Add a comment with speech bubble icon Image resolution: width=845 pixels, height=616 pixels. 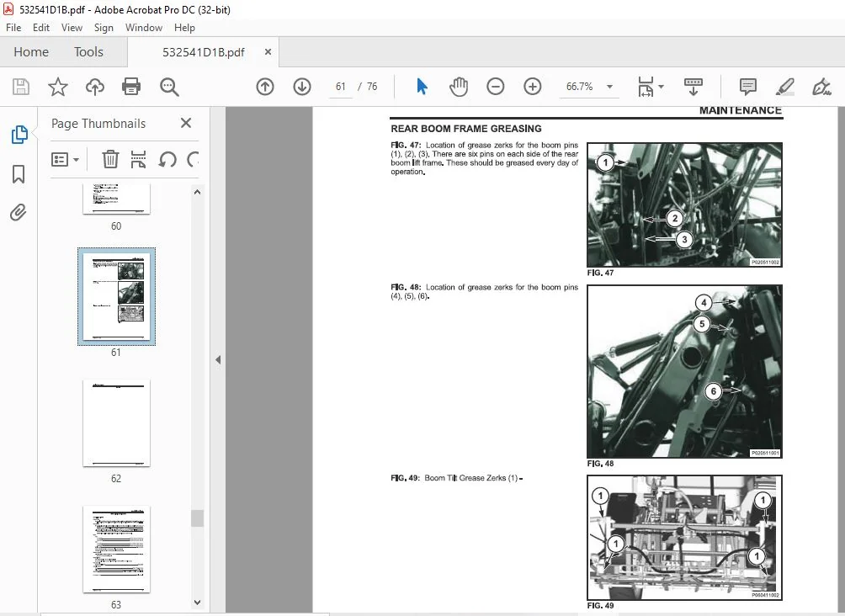(748, 87)
